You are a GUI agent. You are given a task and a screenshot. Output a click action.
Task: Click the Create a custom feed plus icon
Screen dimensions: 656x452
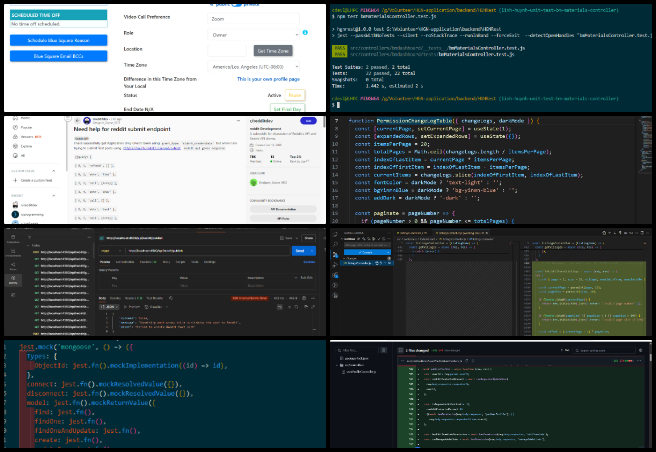tap(15, 180)
